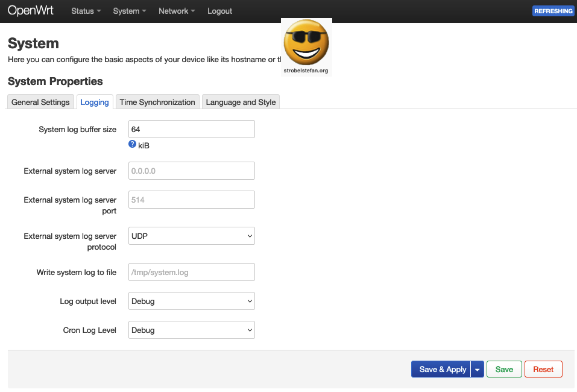Click the OpenWrt logo
Viewport: 577px width, 392px height.
(30, 10)
